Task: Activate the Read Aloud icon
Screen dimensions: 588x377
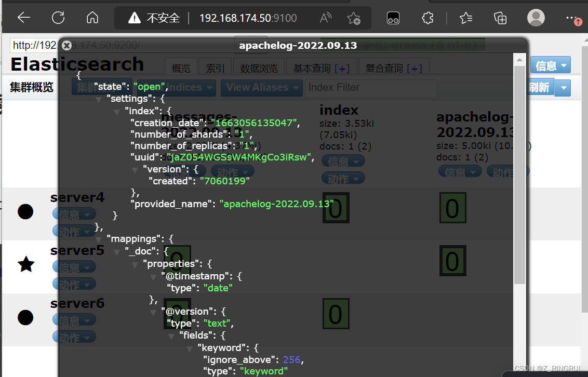Action: [326, 18]
